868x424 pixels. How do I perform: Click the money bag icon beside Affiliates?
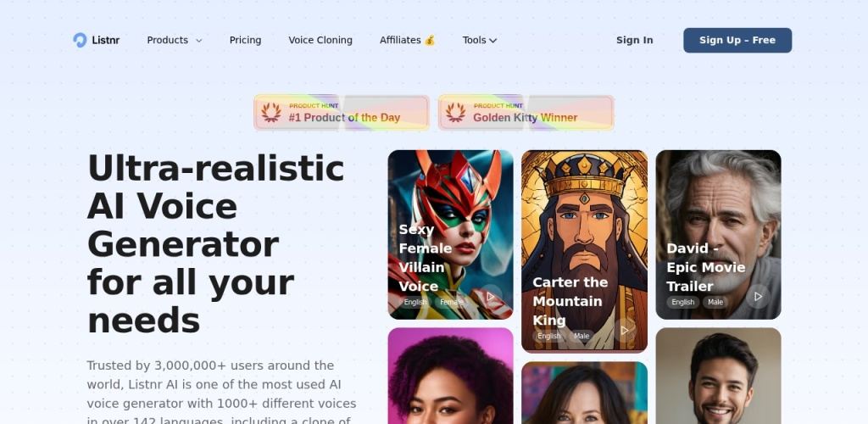click(x=430, y=41)
